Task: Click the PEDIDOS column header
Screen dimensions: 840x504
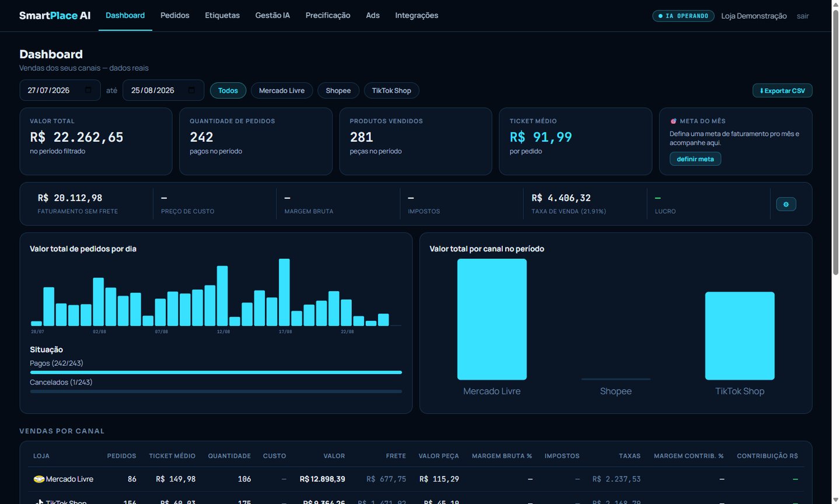Action: click(x=121, y=456)
